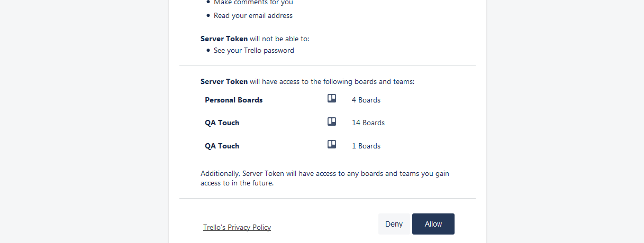Open Trello's Privacy Policy link
The height and width of the screenshot is (243, 644).
237,228
